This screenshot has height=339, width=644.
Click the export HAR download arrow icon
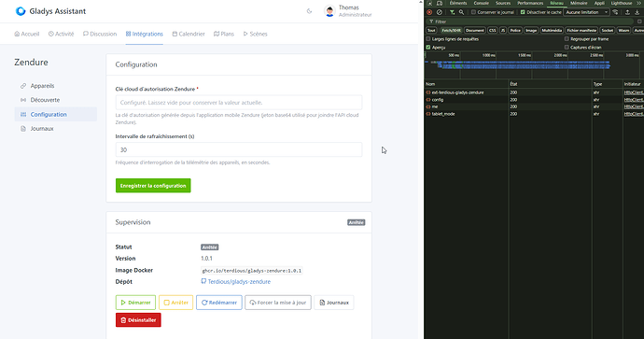click(637, 12)
